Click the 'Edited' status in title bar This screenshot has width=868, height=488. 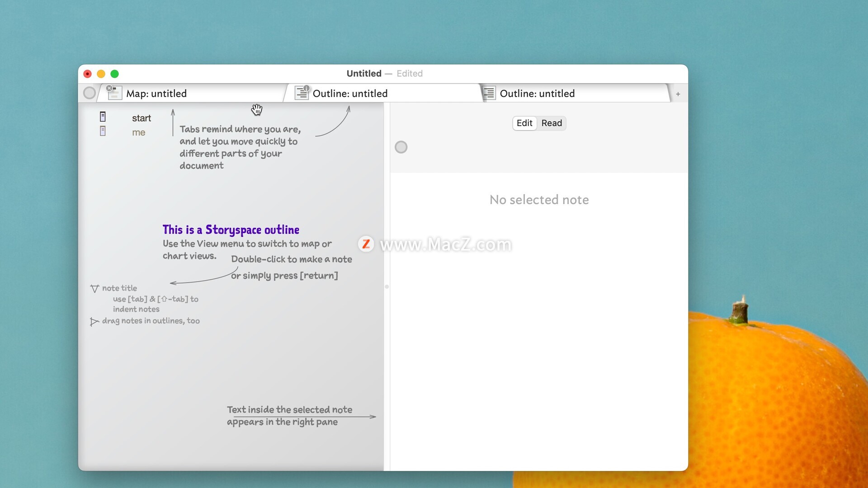(410, 74)
